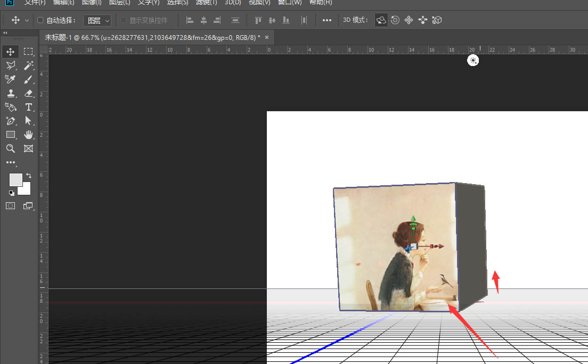
Task: Open the 滤镜 menu
Action: click(x=206, y=2)
